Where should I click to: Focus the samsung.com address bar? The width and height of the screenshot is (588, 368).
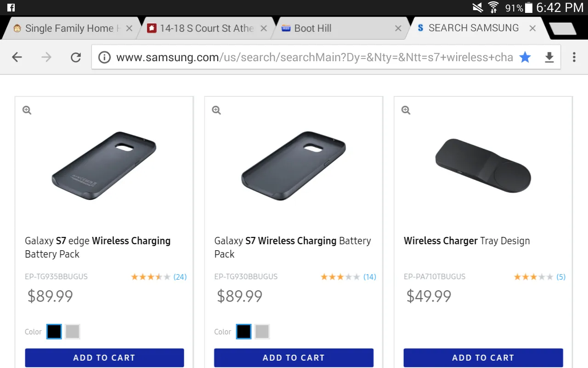312,57
